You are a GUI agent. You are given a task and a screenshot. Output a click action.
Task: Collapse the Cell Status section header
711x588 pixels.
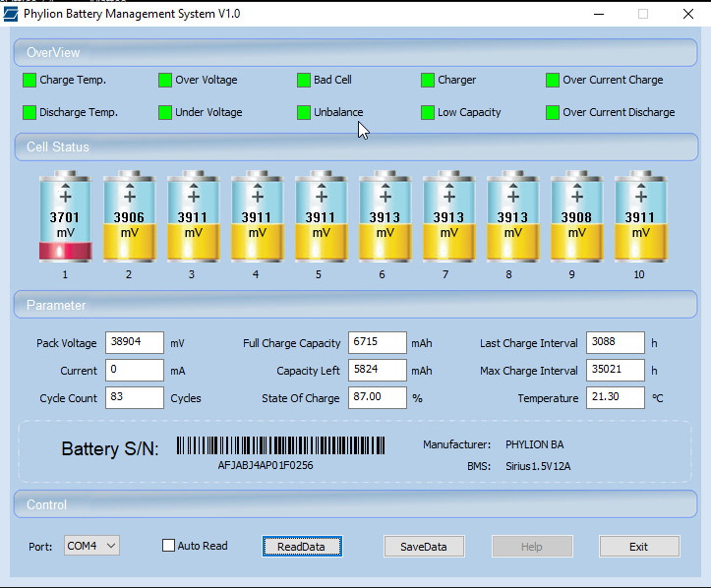355,147
